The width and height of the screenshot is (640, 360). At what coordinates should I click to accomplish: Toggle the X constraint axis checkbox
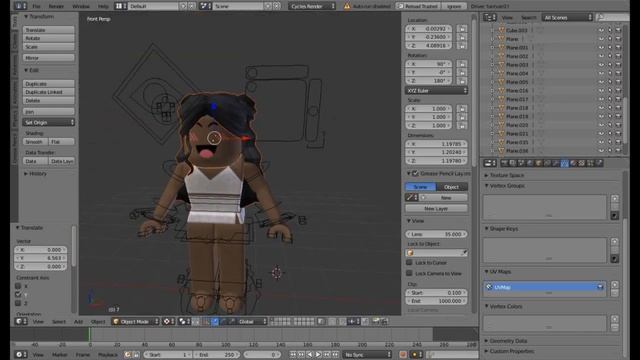point(18,286)
